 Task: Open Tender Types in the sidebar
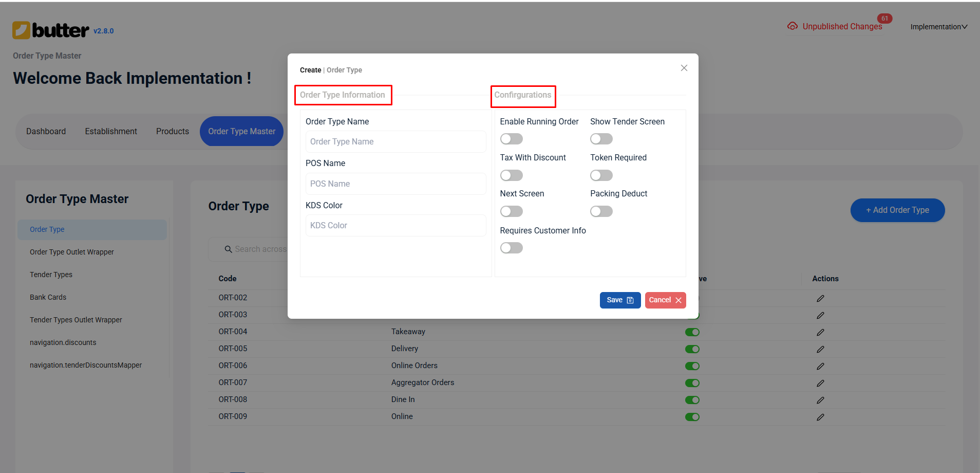tap(51, 275)
